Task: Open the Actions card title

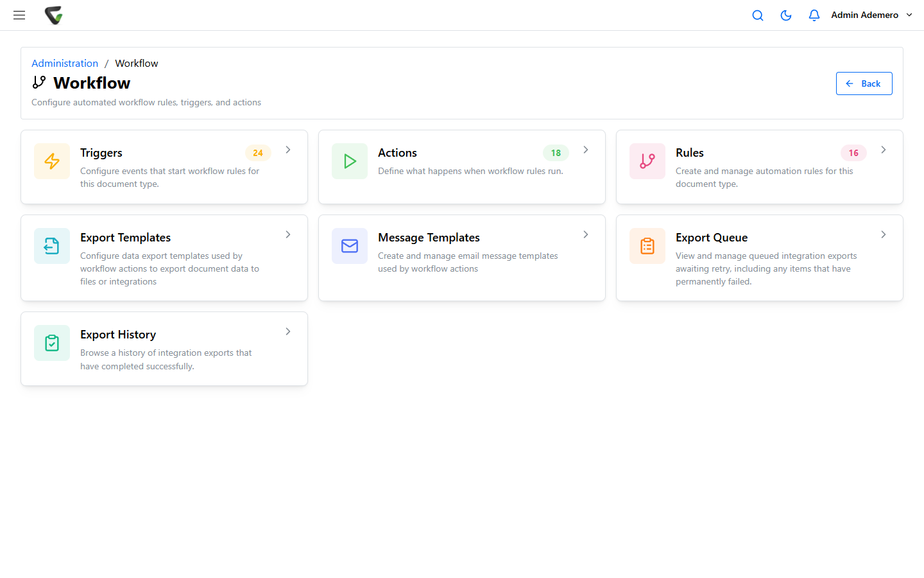Action: [x=397, y=153]
